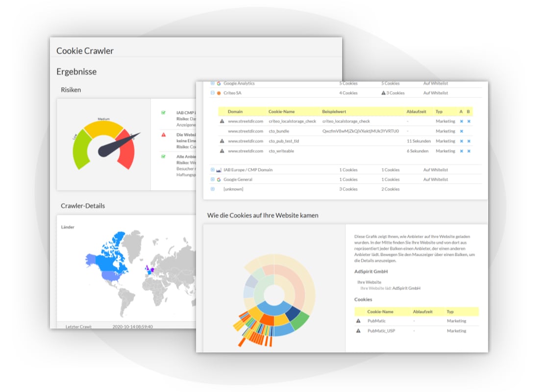Click Alaska on the Länder world map

[x=91, y=259]
